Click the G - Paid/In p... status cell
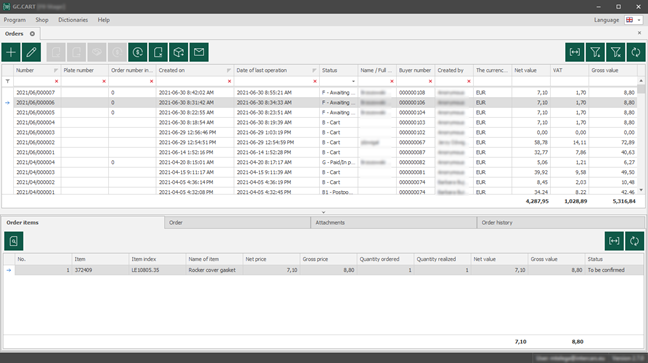The width and height of the screenshot is (648, 363). click(x=338, y=162)
